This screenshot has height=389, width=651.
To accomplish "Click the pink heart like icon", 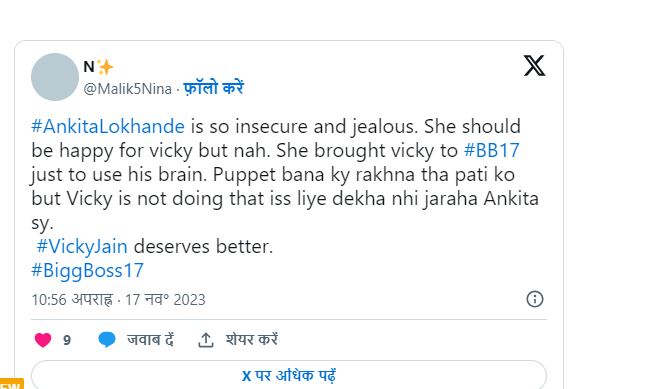I will pos(43,340).
